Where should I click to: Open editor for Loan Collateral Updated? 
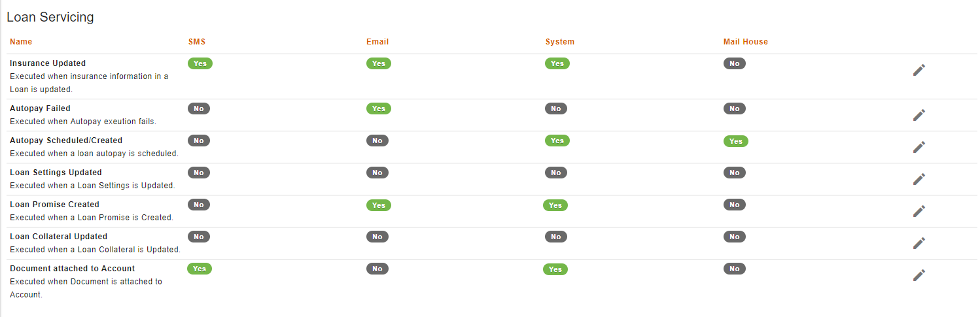[919, 243]
